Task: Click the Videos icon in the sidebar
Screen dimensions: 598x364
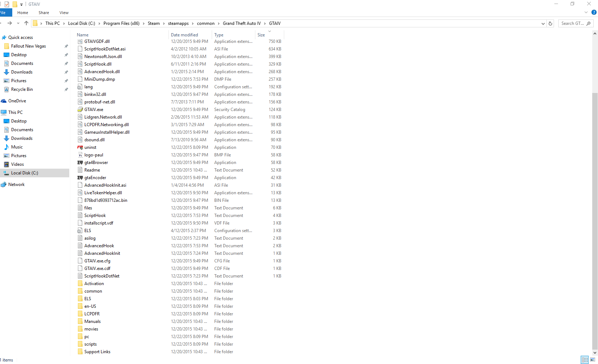Action: point(6,164)
